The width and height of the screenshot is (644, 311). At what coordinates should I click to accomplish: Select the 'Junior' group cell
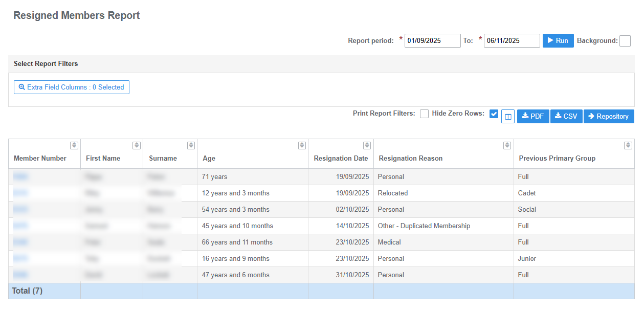pyautogui.click(x=574, y=258)
